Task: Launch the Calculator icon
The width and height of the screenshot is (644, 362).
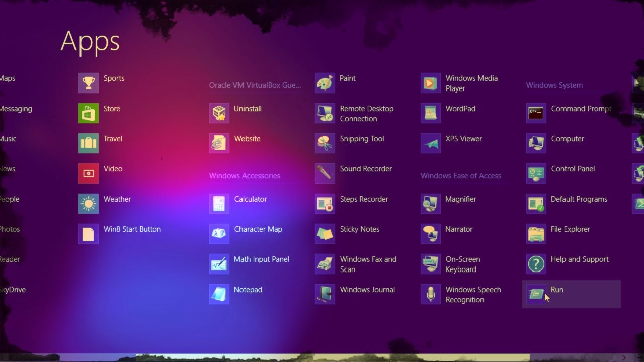Action: (219, 204)
